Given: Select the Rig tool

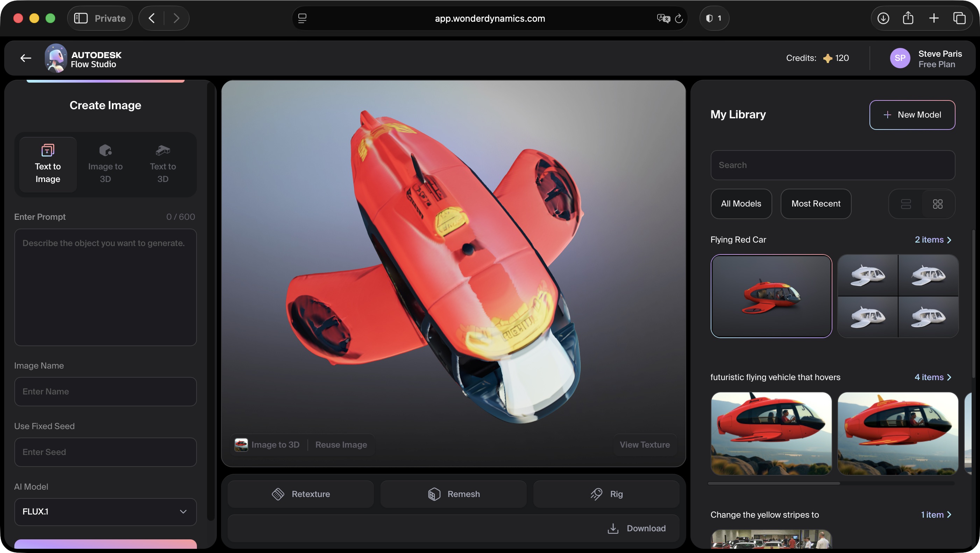Looking at the screenshot, I should click(606, 493).
